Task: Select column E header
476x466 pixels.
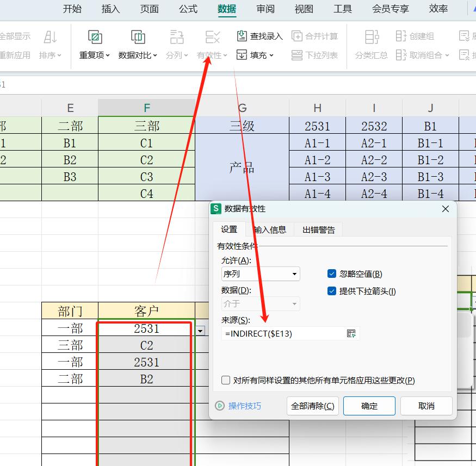Action: coord(70,108)
